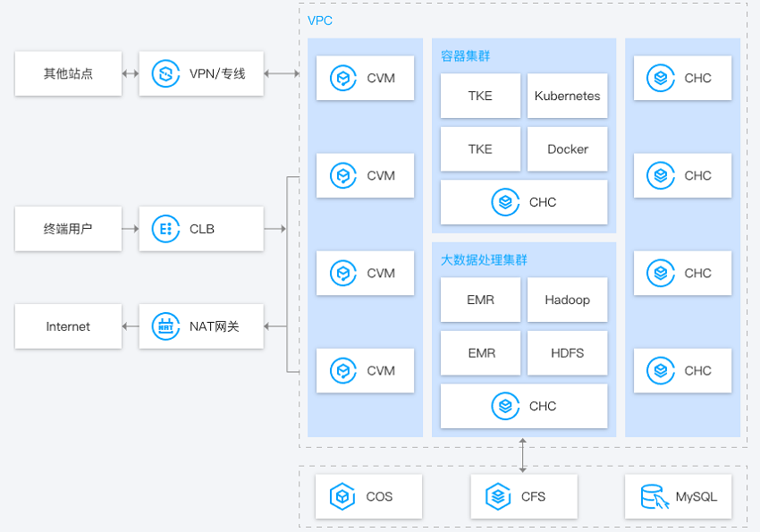
Task: Select the Hadoop box
Action: click(x=567, y=300)
